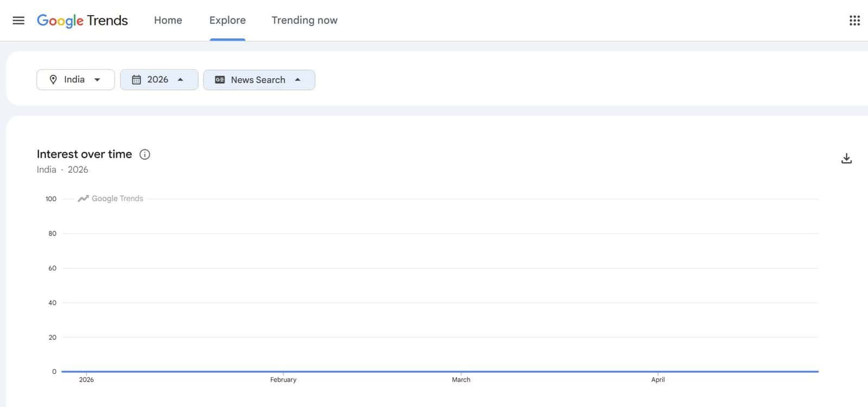Click the India · 2026 subtitle
The width and height of the screenshot is (868, 407).
62,170
